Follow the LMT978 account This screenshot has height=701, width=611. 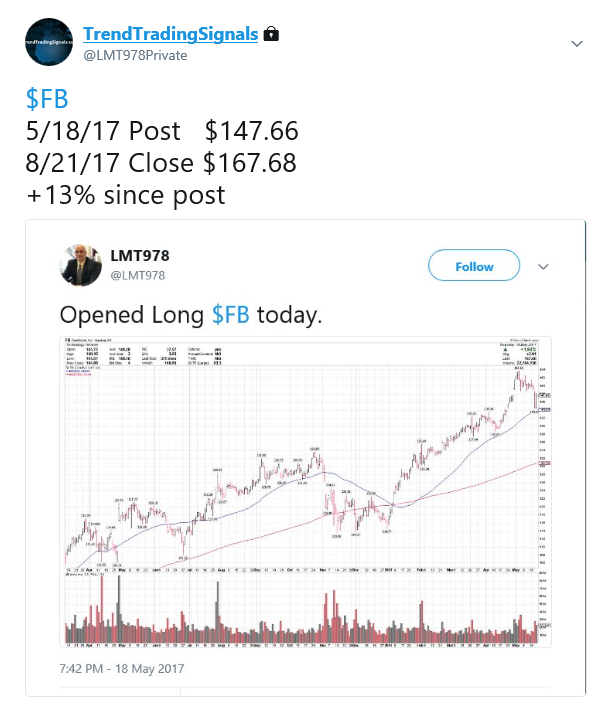coord(474,266)
